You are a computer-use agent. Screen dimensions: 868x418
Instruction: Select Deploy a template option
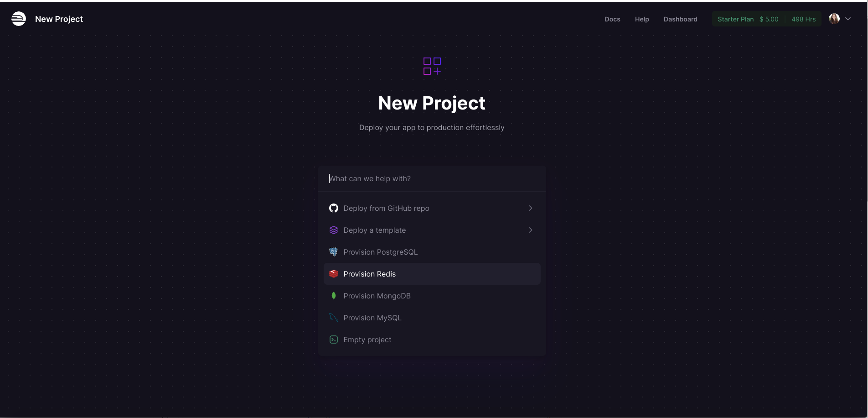[x=432, y=230]
